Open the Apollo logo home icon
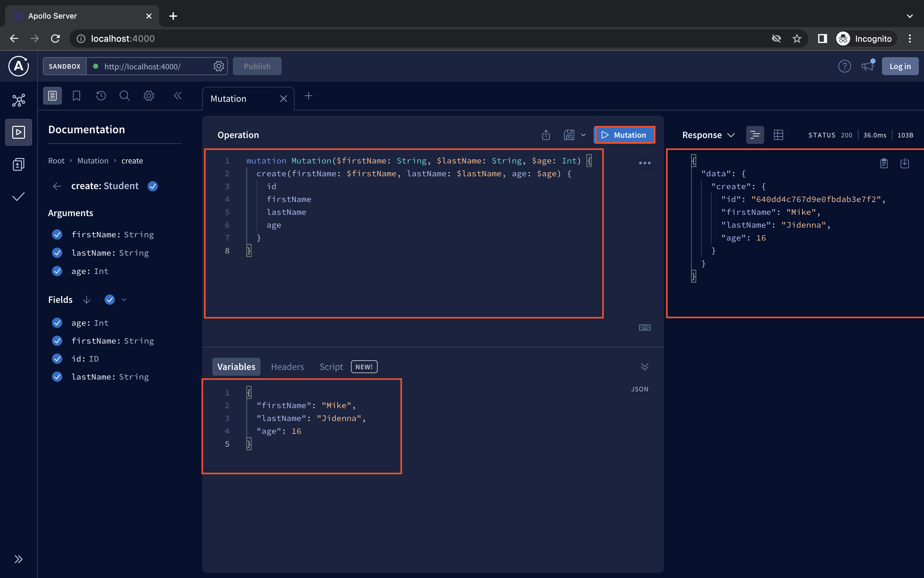Image resolution: width=924 pixels, height=578 pixels. click(18, 66)
